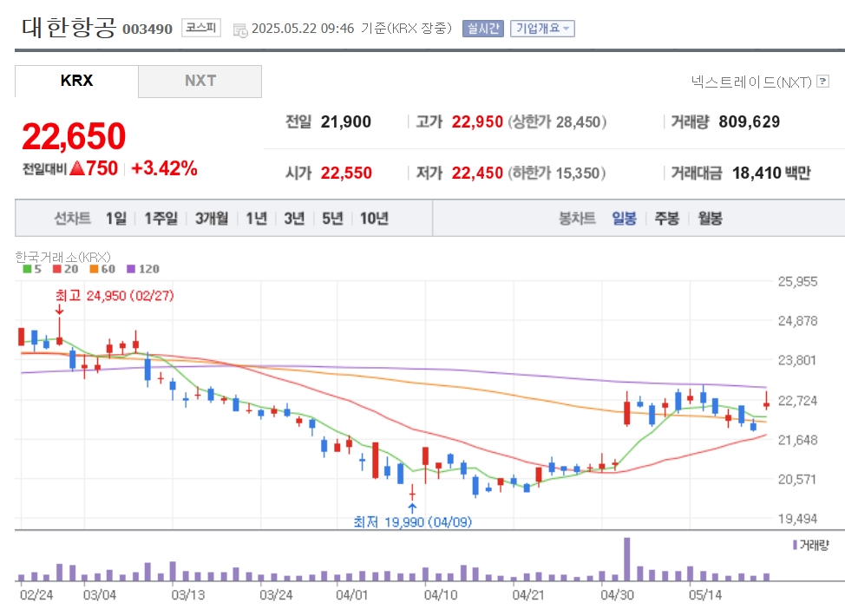Click the purple 120-day average legend swatch

click(x=131, y=269)
